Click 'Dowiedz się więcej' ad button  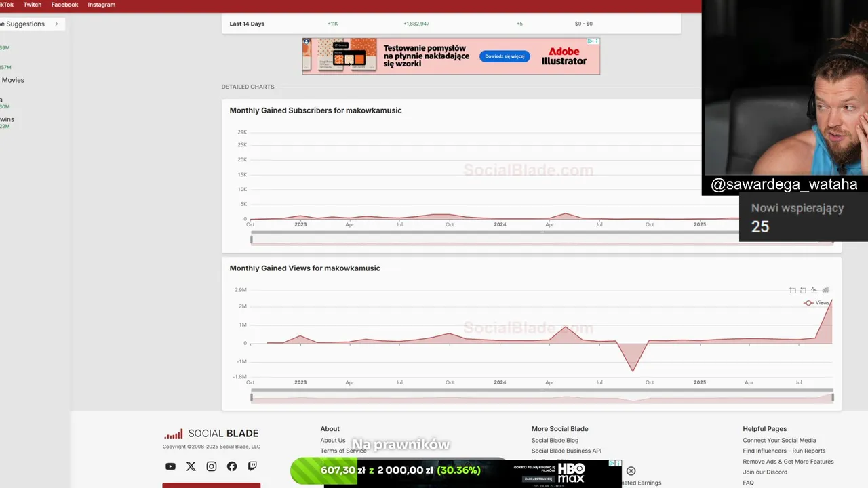click(x=505, y=56)
